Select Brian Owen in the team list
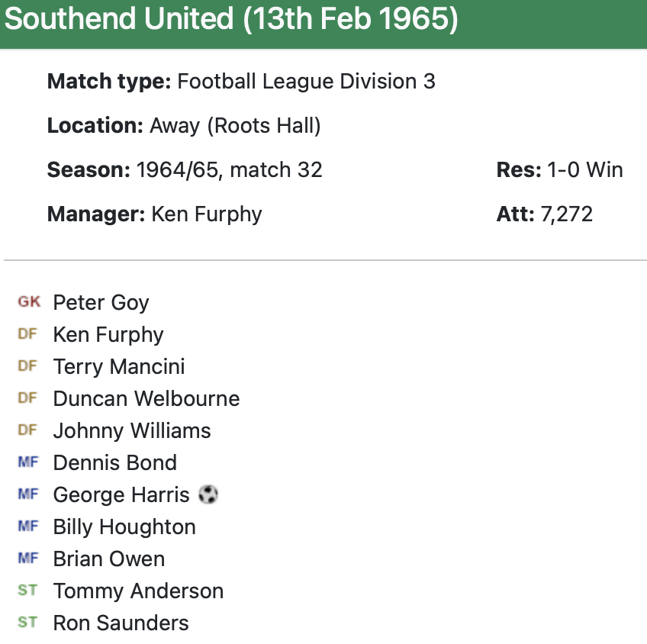This screenshot has height=644, width=647. click(109, 559)
